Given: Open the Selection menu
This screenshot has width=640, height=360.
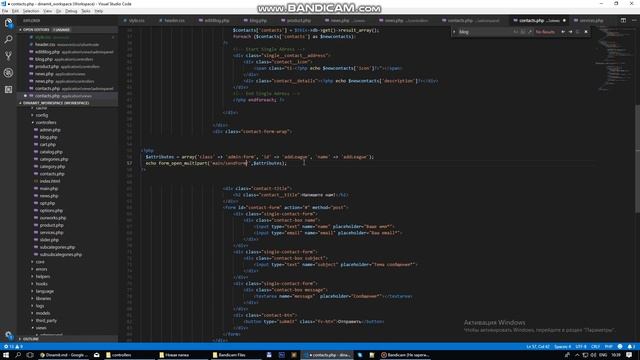Looking at the screenshot, I should [31, 11].
